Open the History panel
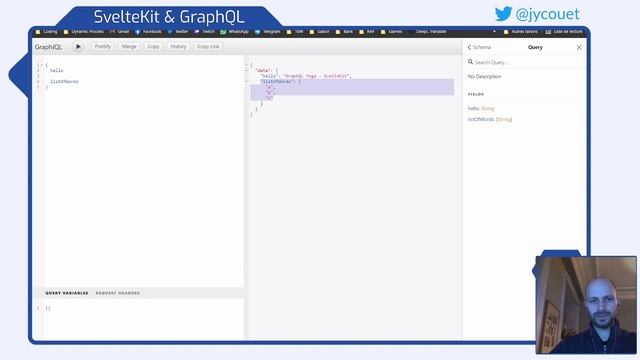This screenshot has width=640, height=360. tap(178, 47)
